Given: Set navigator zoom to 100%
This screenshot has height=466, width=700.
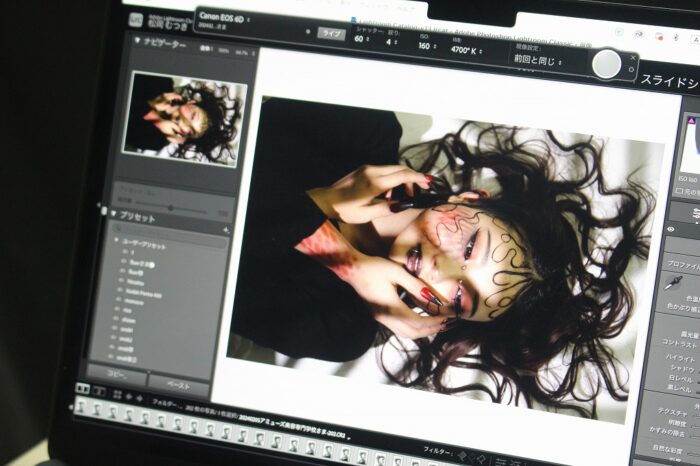Looking at the screenshot, I should pyautogui.click(x=223, y=50).
